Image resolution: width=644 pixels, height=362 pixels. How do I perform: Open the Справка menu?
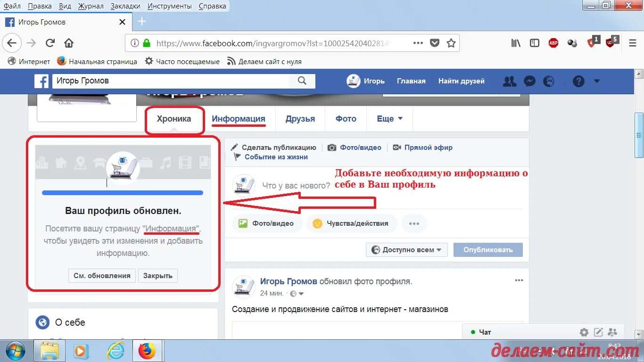tap(212, 6)
